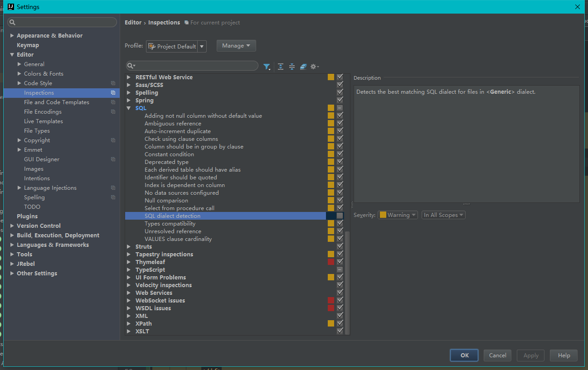The image size is (588, 370).
Task: Select Live Templates under Editor
Action: 44,121
